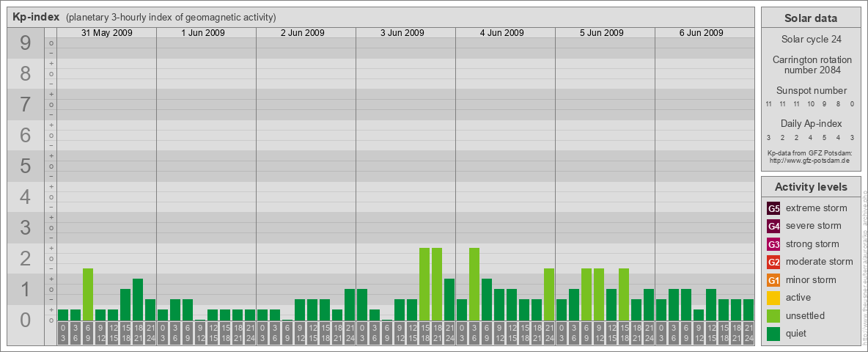Click the light green 6-9 bar on 5 Jun
The image size is (868, 352).
click(x=586, y=295)
